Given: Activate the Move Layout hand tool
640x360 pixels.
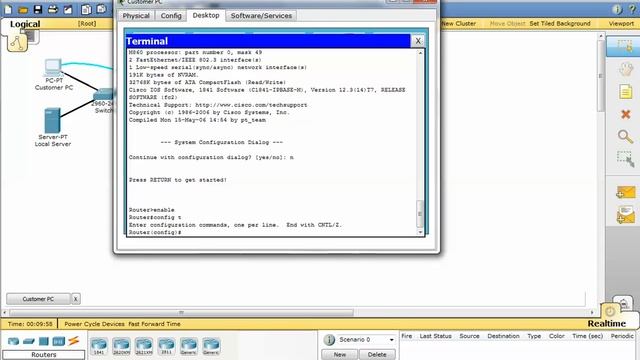Looking at the screenshot, I should point(625,69).
